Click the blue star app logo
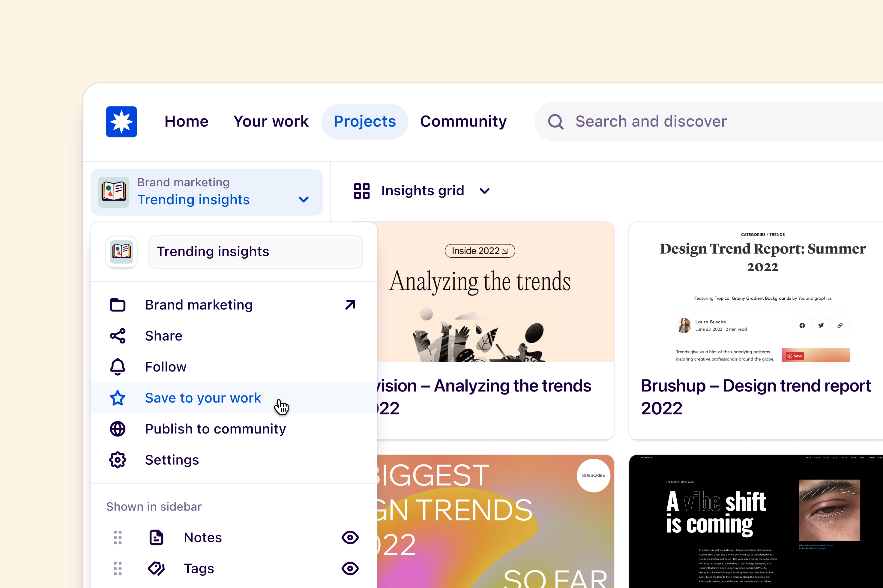 (x=121, y=121)
